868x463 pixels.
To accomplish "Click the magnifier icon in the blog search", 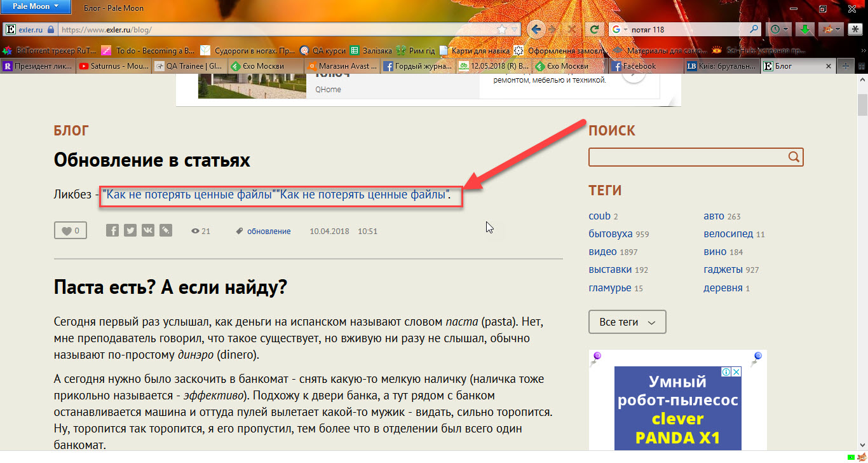I will click(x=794, y=157).
